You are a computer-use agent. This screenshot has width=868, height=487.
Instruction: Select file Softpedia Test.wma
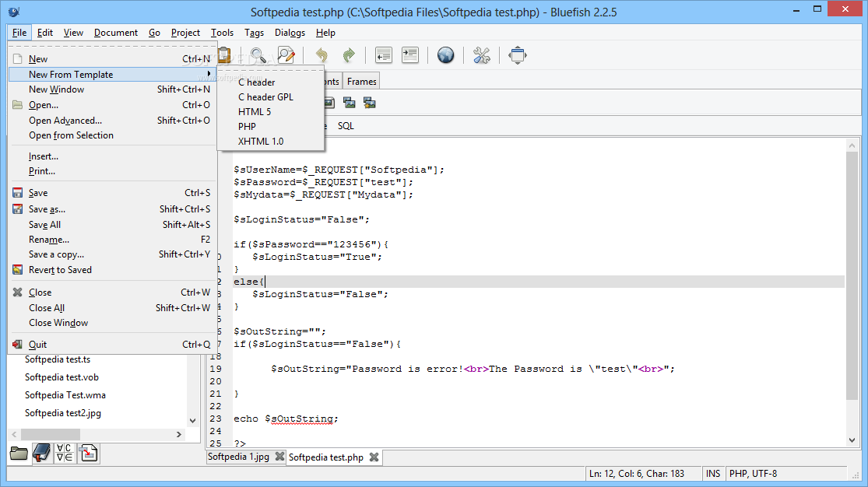click(x=65, y=395)
